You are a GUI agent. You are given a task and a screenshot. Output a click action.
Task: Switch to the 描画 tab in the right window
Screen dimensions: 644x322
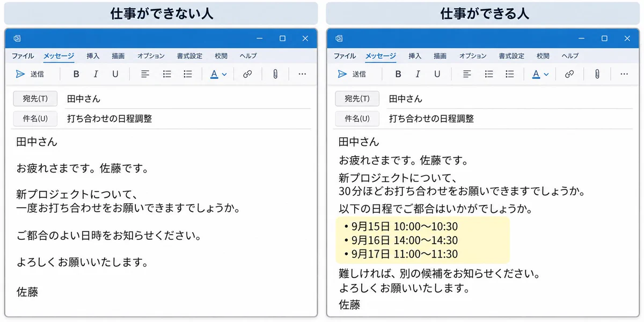click(x=440, y=56)
